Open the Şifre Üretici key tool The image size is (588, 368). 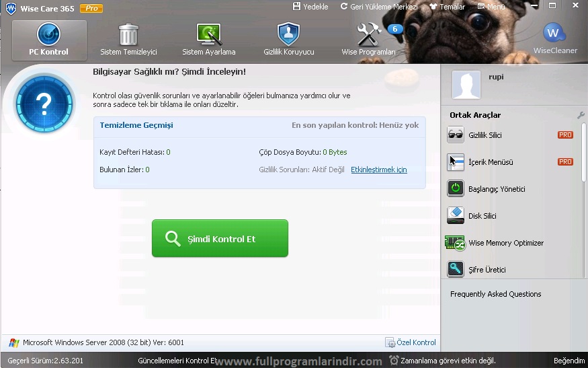coord(455,270)
